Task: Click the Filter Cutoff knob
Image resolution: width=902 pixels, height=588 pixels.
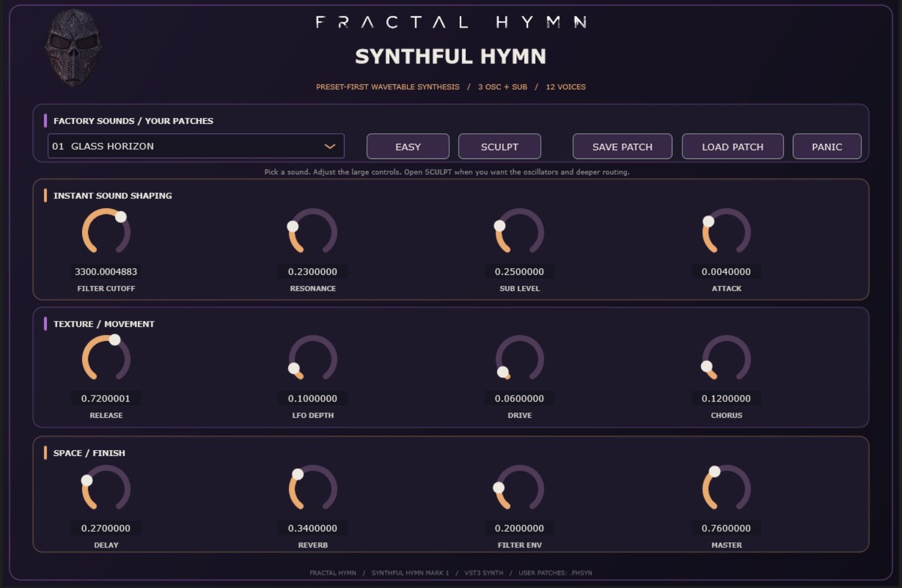Action: (x=106, y=232)
